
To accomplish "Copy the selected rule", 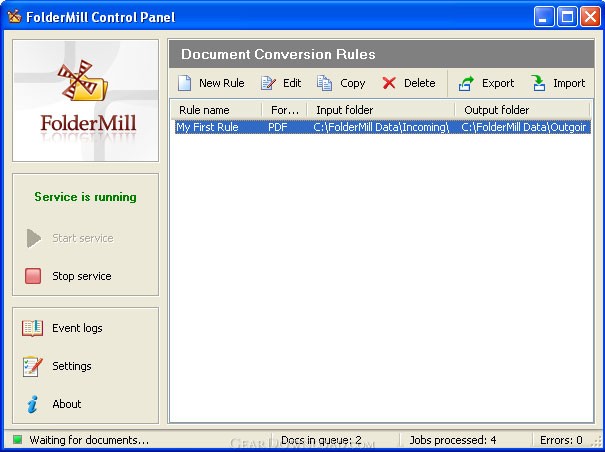I will tap(353, 83).
